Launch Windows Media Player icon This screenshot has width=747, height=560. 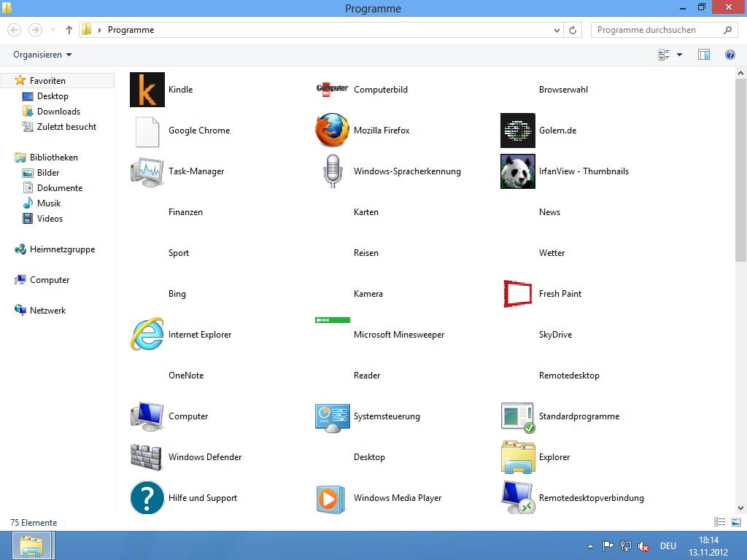point(330,499)
